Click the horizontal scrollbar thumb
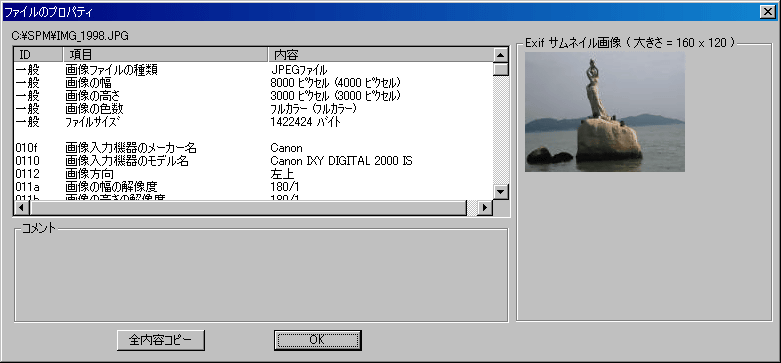 pos(248,207)
